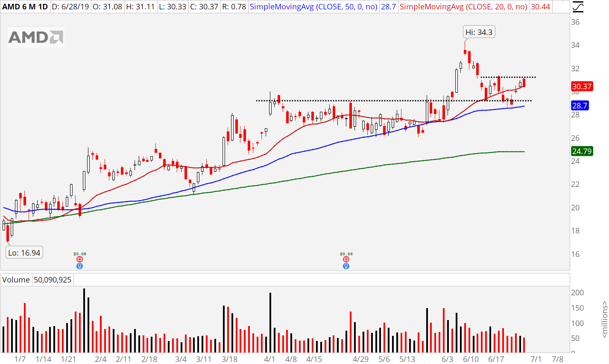Click the 5/13 date axis label
This screenshot has height=364, width=609.
tap(407, 359)
